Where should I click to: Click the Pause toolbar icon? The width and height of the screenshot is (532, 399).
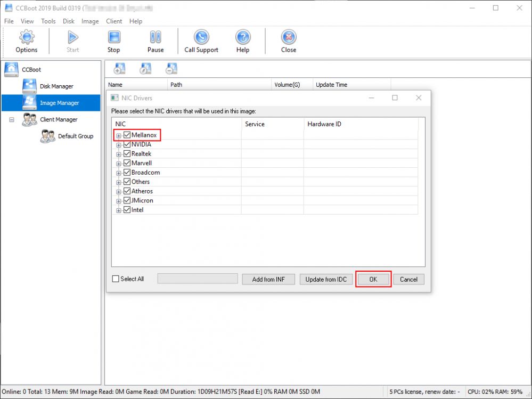pos(155,37)
